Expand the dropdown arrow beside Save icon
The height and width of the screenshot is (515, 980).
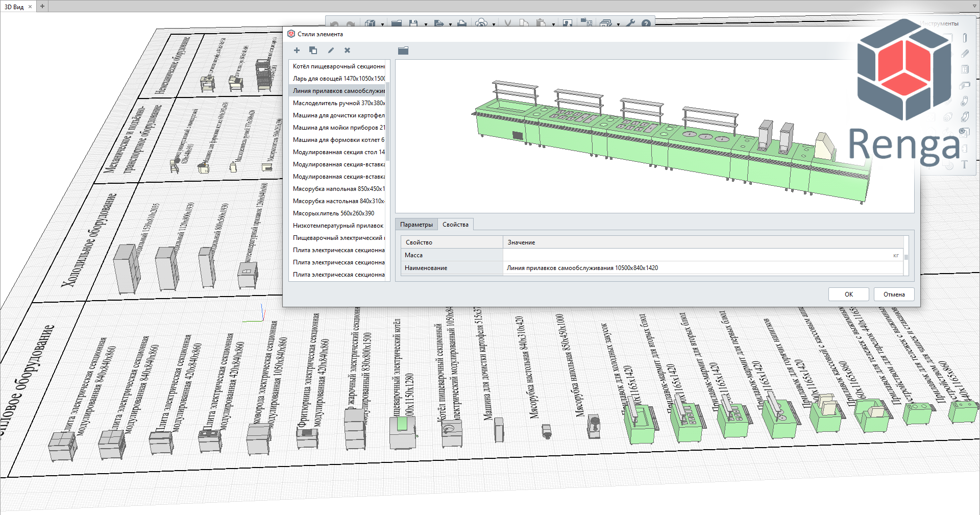tap(426, 24)
